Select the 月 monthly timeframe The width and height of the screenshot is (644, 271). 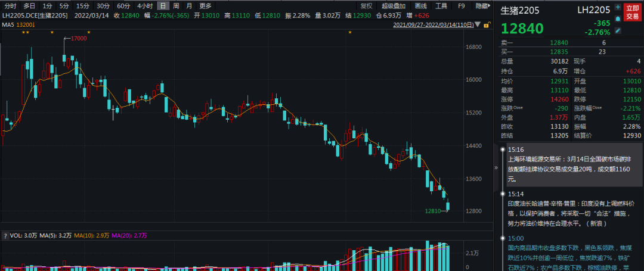pyautogui.click(x=189, y=6)
